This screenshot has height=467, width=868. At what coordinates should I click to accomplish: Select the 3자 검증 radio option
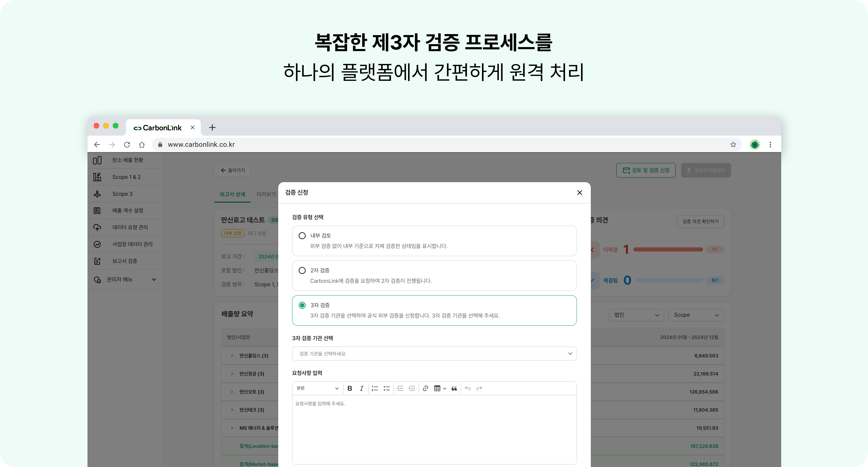(302, 305)
